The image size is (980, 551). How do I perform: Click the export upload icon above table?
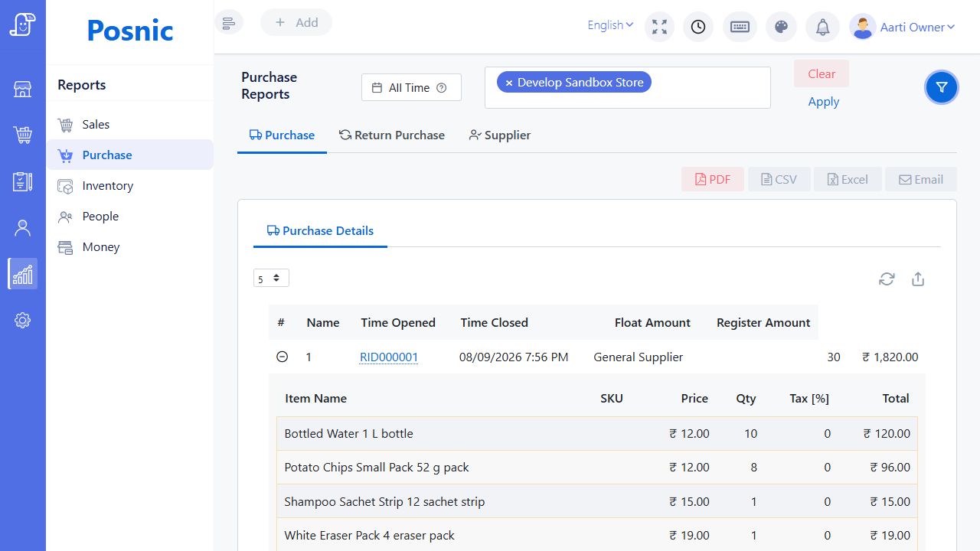[918, 279]
